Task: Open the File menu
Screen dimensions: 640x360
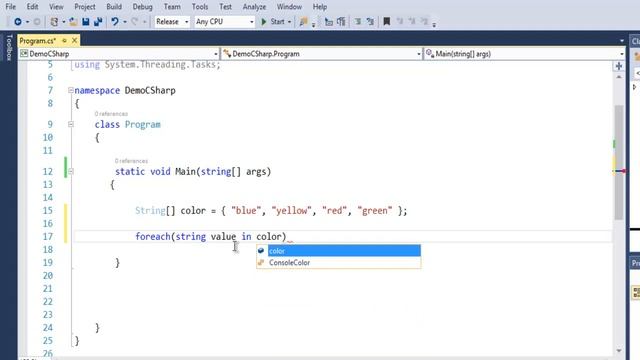Action: click(11, 7)
